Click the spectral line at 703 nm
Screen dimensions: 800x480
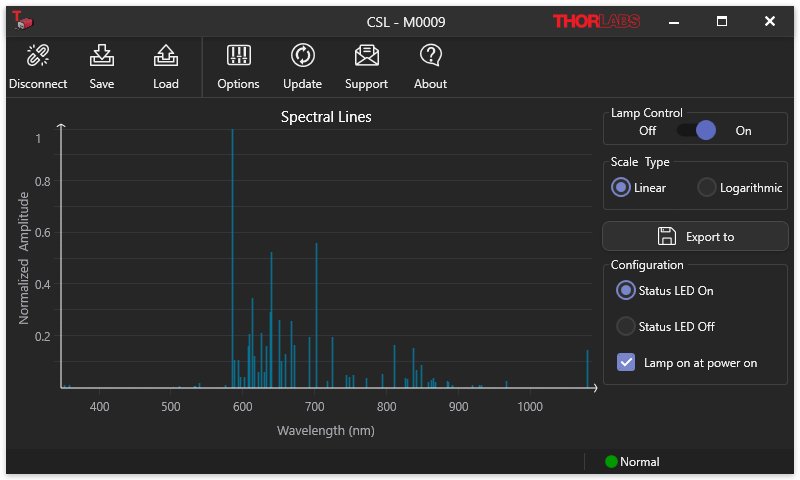point(316,314)
